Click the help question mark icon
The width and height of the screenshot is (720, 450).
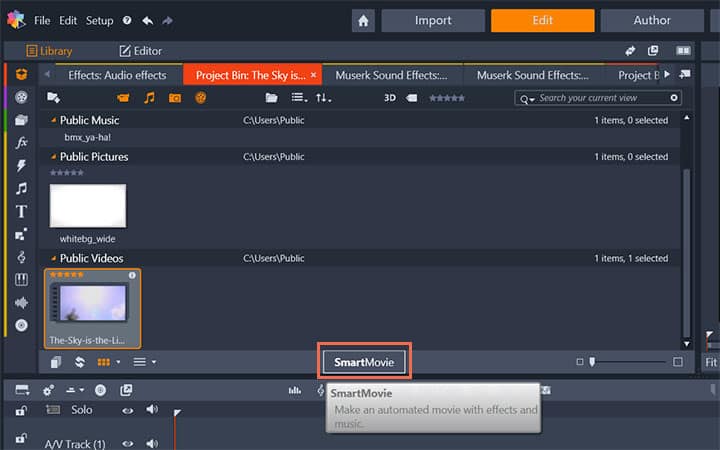pyautogui.click(x=127, y=20)
